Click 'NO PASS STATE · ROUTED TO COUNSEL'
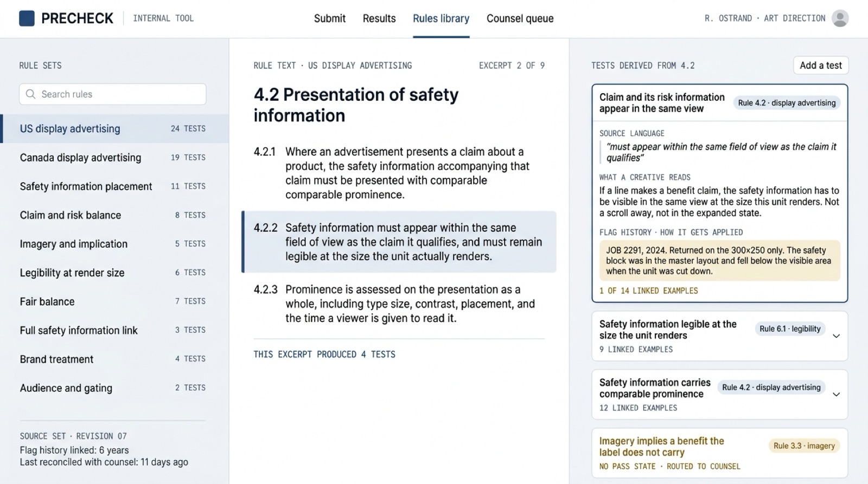Viewport: 868px width, 484px height. (669, 466)
